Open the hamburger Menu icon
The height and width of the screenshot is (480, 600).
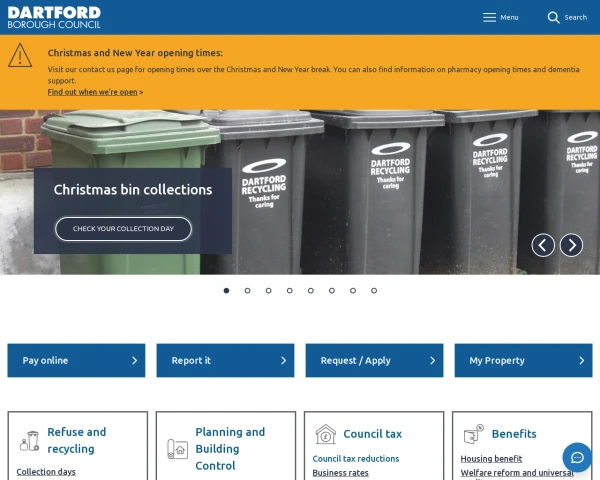coord(489,17)
